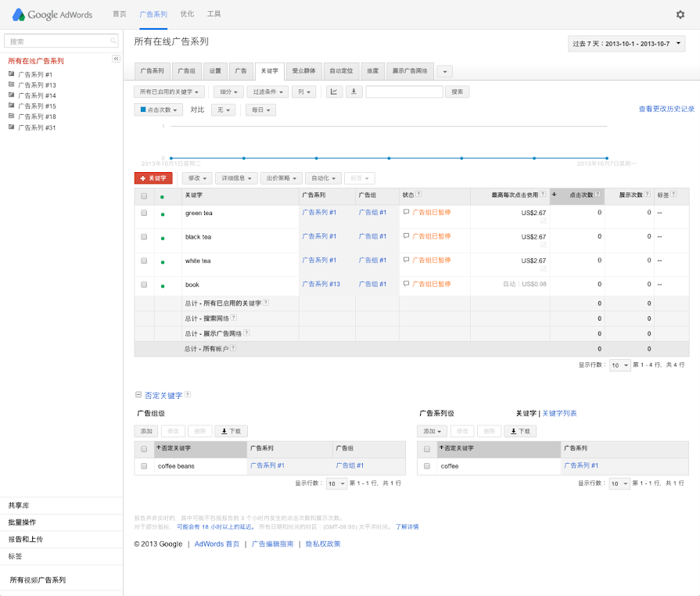
Task: Check the box for green tea keyword
Action: (144, 212)
